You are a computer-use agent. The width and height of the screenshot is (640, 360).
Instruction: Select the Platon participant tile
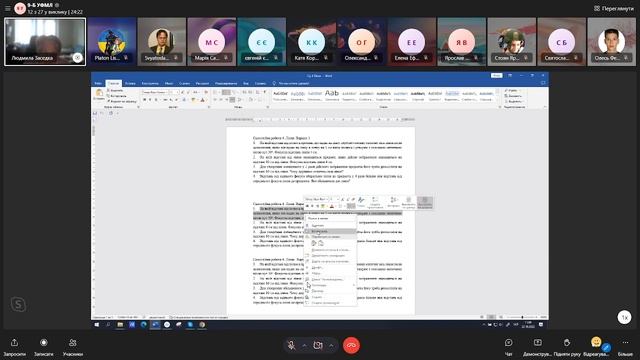tap(111, 42)
